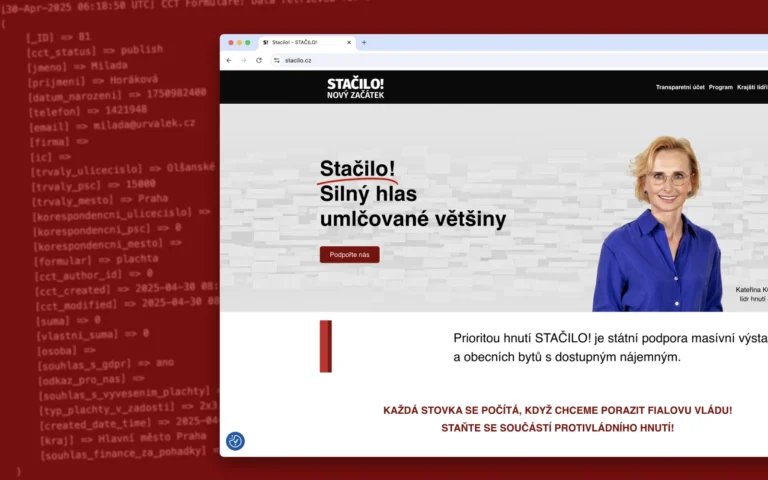Minimize the browser window with yellow button

(x=239, y=43)
